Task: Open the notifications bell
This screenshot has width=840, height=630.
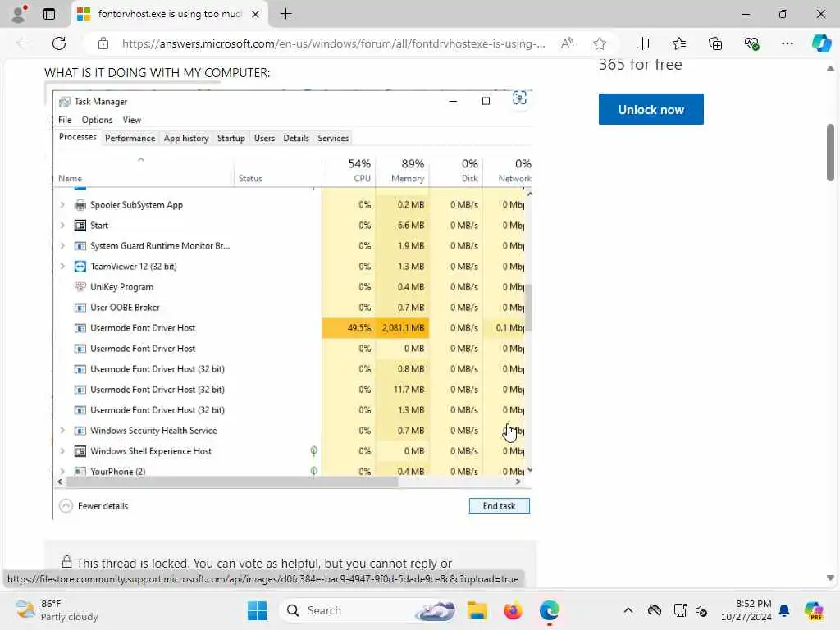Action: (784, 610)
